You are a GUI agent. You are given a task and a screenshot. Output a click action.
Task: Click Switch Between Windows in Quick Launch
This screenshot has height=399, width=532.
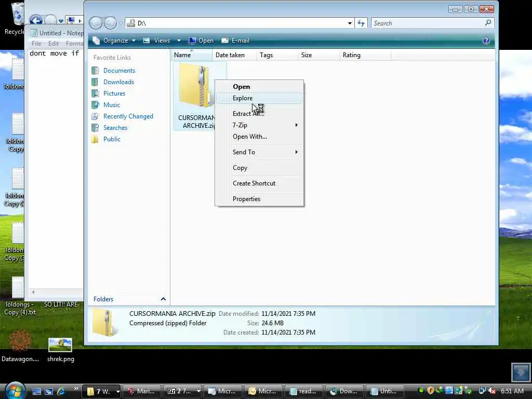[x=49, y=391]
